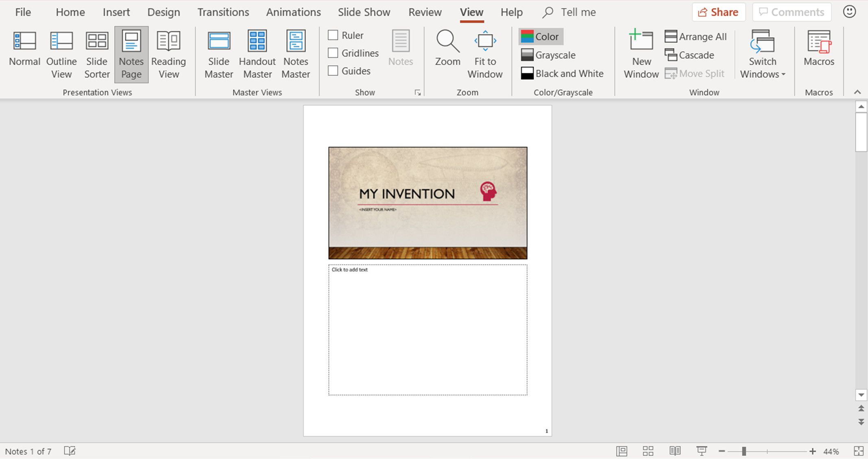Click the Color swatch in Color/Grayscale
The width and height of the screenshot is (868, 459).
tap(526, 36)
